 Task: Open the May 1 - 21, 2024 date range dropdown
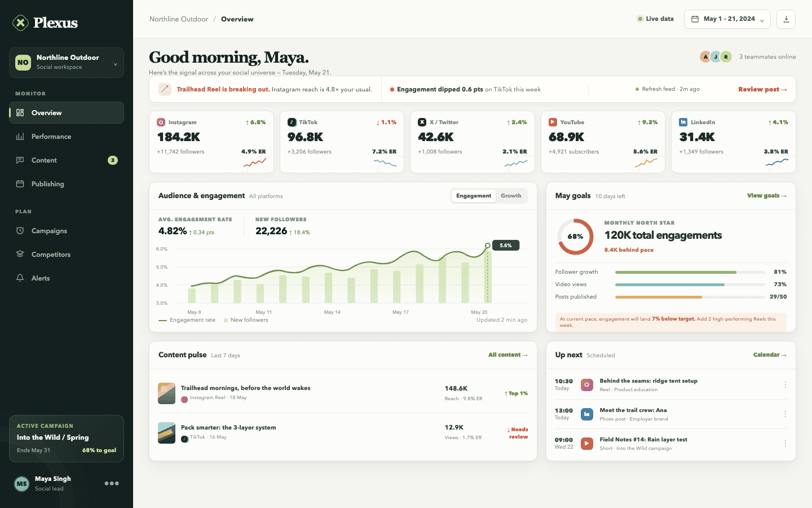pos(727,19)
